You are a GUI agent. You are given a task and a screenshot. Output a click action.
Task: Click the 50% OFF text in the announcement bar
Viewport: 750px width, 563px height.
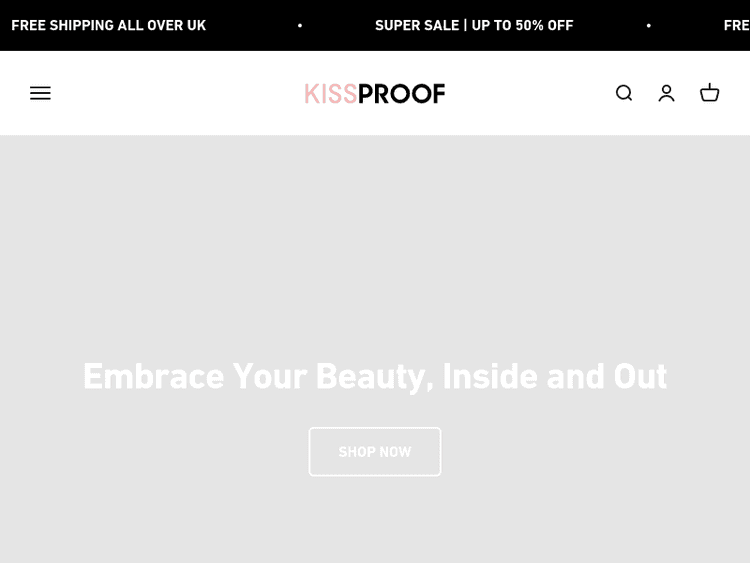[x=544, y=25]
